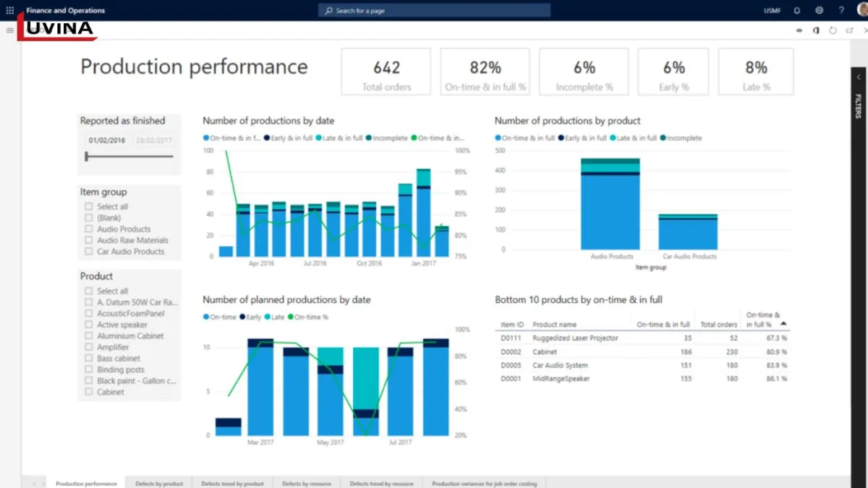Screen dimensions: 868x488
Task: Enable the Amplifier product checkbox
Action: [x=89, y=348]
